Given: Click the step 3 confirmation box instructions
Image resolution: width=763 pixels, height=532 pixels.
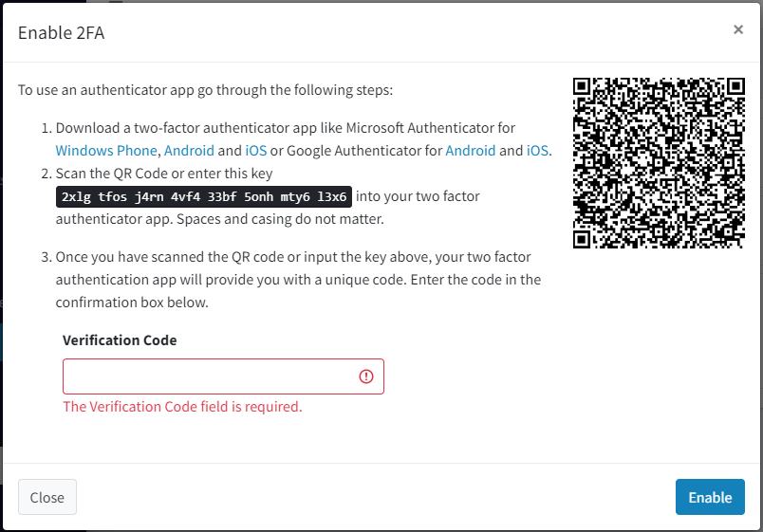Looking at the screenshot, I should (x=298, y=280).
